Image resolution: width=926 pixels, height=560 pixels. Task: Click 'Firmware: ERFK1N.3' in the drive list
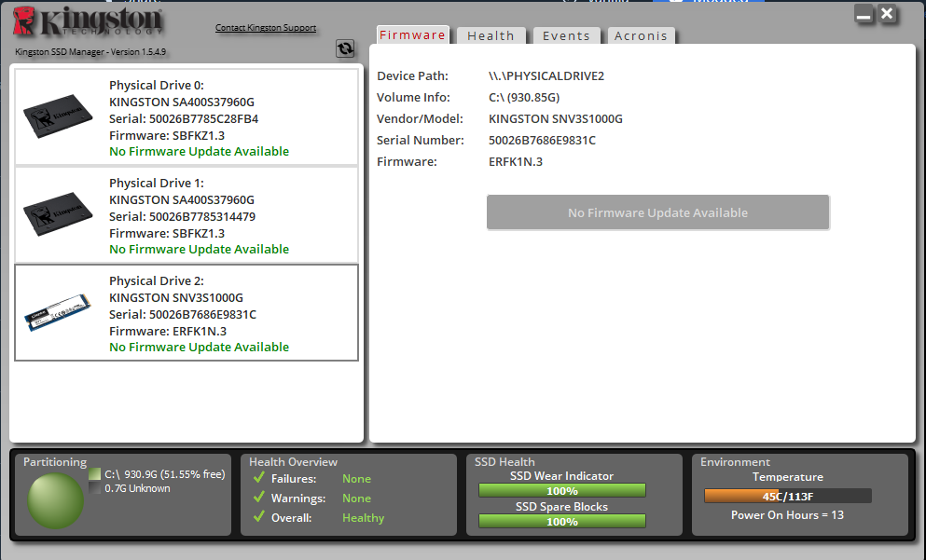point(168,331)
